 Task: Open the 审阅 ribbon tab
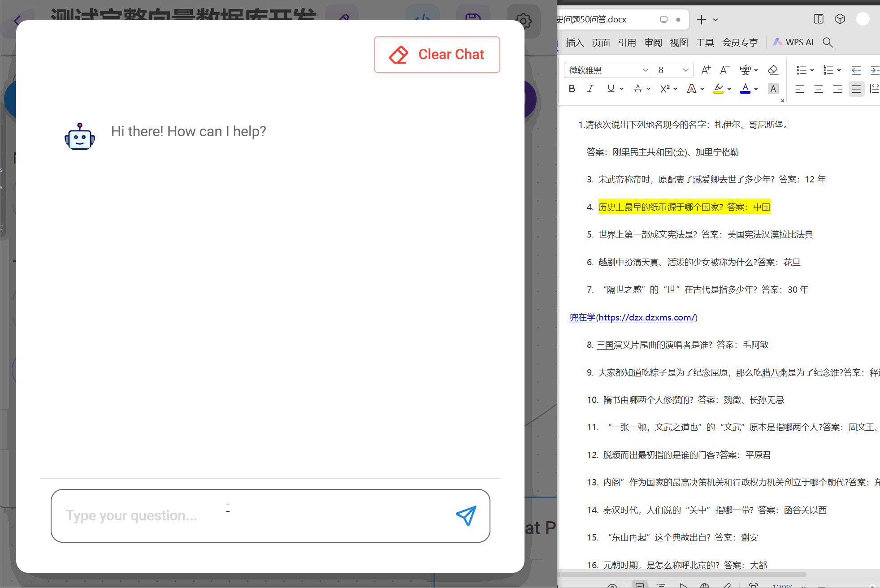[x=653, y=42]
